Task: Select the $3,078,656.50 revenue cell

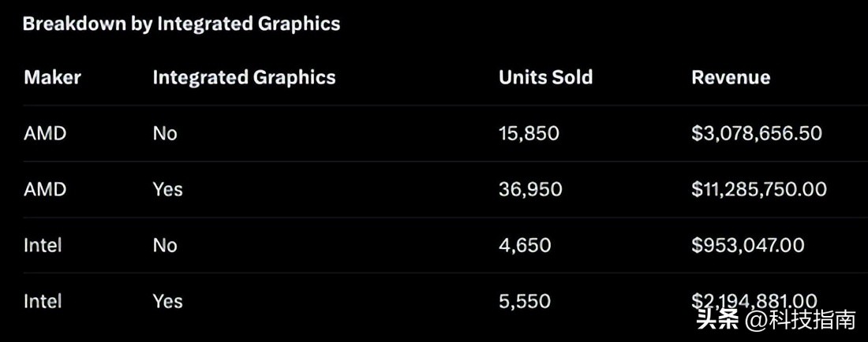Action: [x=757, y=133]
